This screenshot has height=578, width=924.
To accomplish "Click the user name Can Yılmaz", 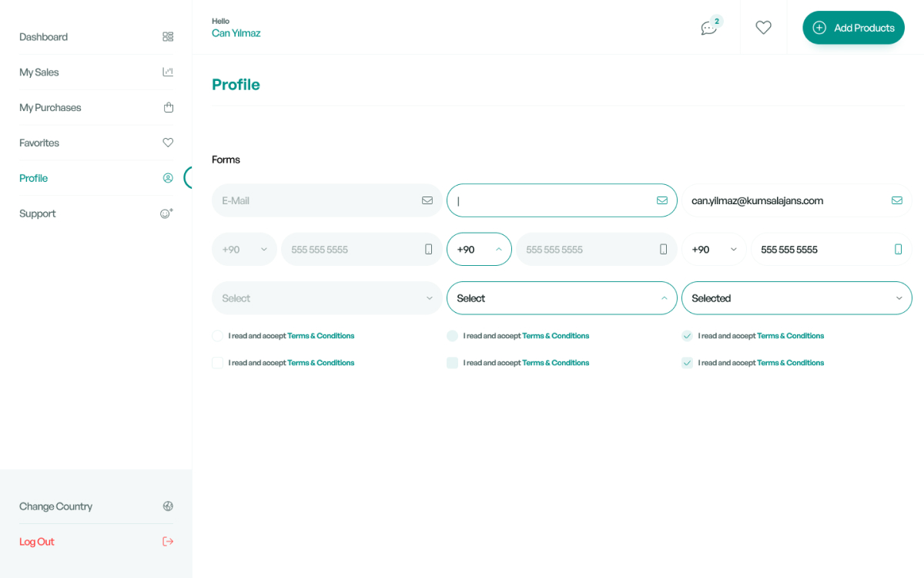I will click(x=236, y=33).
